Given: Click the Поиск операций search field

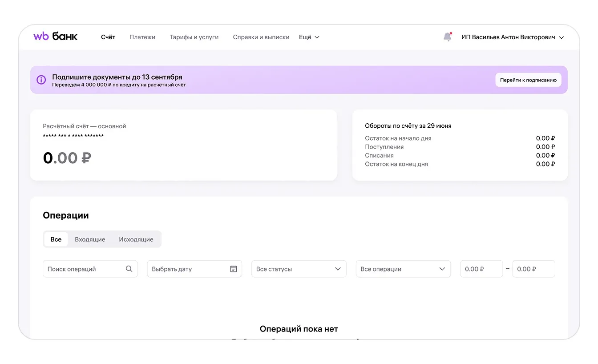Looking at the screenshot, I should coord(85,269).
